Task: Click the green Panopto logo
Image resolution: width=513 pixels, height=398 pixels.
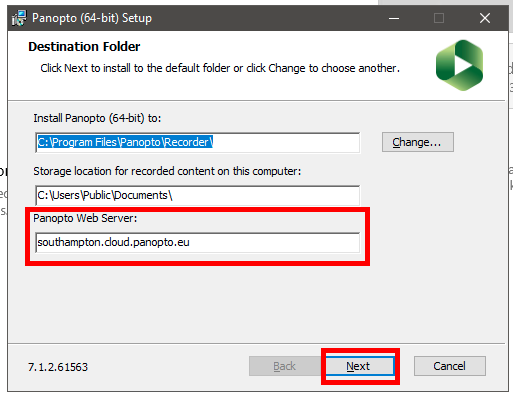Action: 459,65
